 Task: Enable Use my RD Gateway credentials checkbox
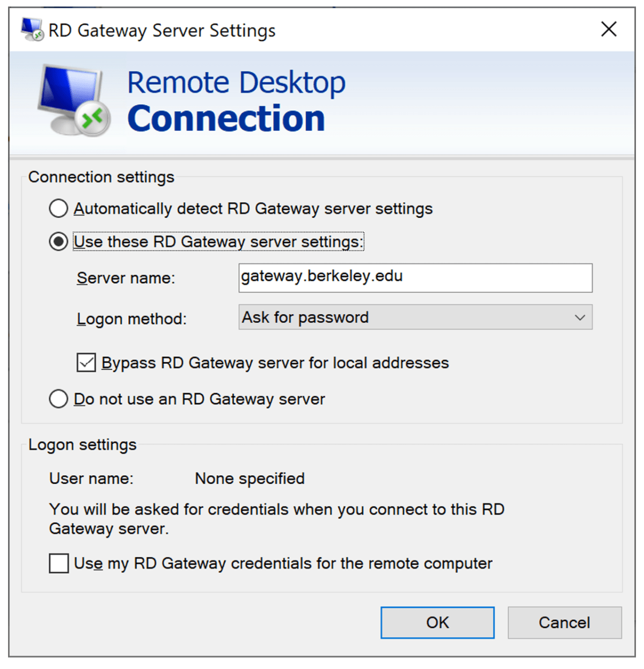(x=59, y=563)
